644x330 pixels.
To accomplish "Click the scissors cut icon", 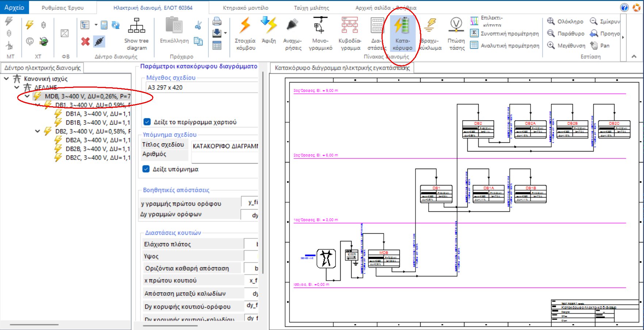I will (x=198, y=25).
